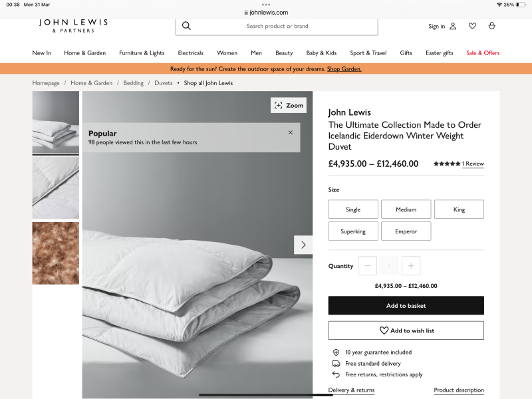532x399 pixels.
Task: Open the 1 Review link
Action: (x=473, y=164)
